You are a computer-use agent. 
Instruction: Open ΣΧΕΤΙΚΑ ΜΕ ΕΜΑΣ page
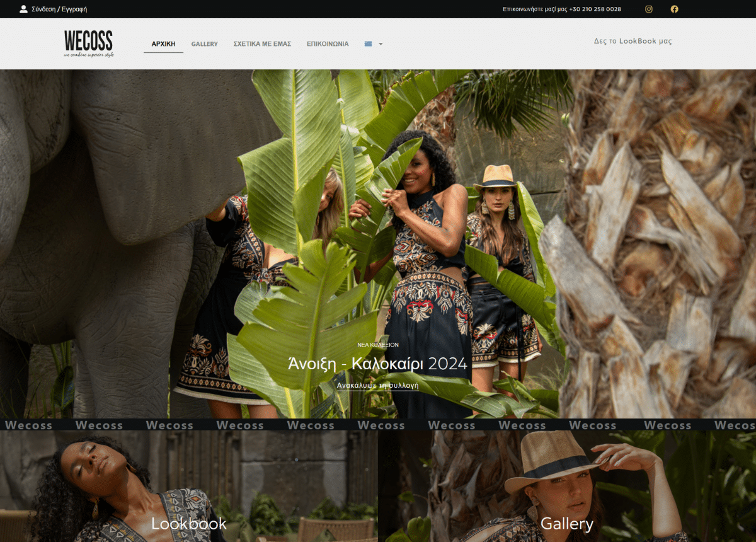coord(262,44)
